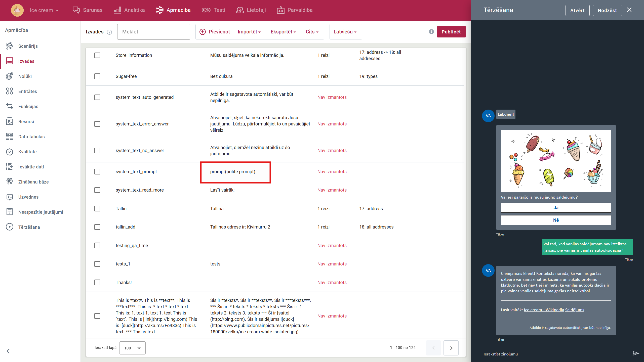This screenshot has height=362, width=644.
Task: Open the Lietotāji top menu
Action: pyautogui.click(x=251, y=10)
